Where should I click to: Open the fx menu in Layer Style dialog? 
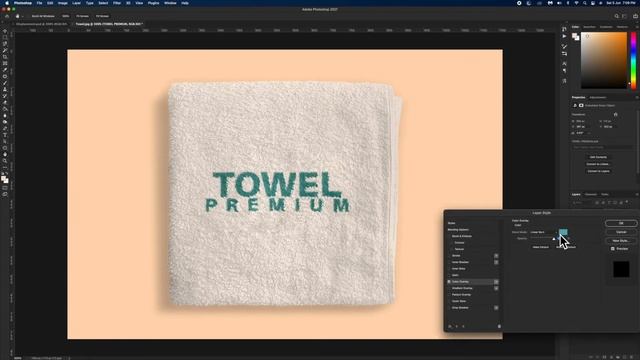(451, 326)
